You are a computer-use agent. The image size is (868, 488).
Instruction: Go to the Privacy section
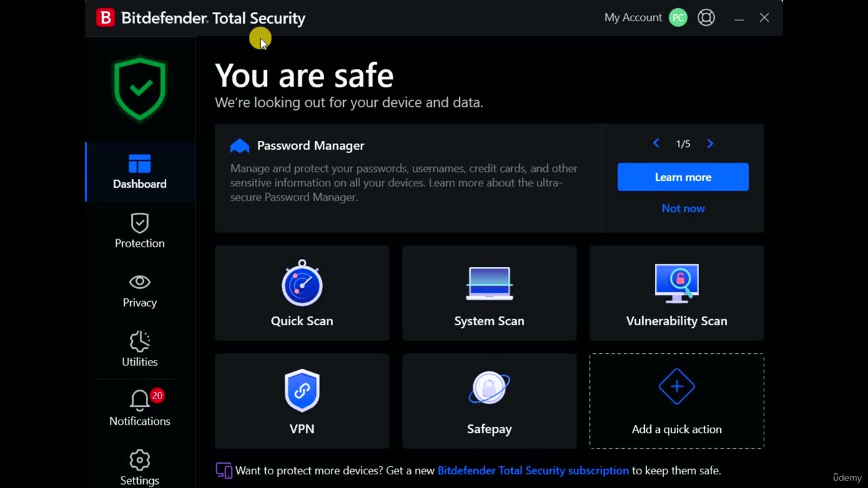click(x=140, y=291)
